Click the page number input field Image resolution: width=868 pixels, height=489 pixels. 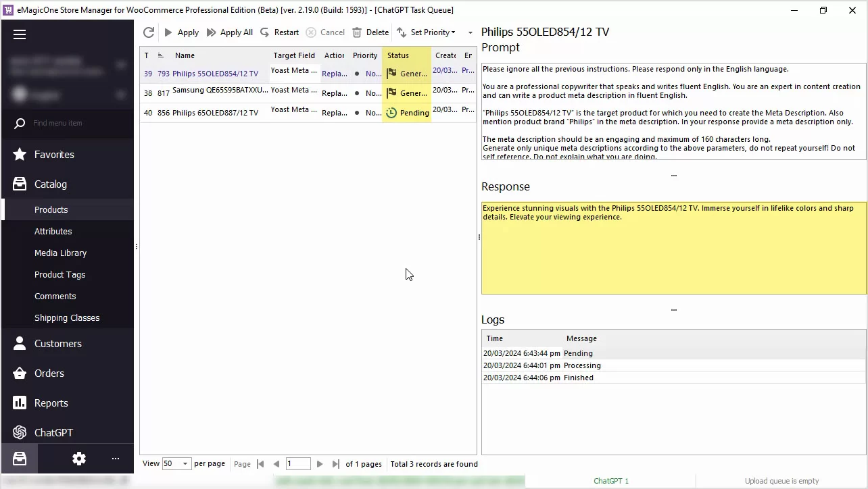point(297,464)
